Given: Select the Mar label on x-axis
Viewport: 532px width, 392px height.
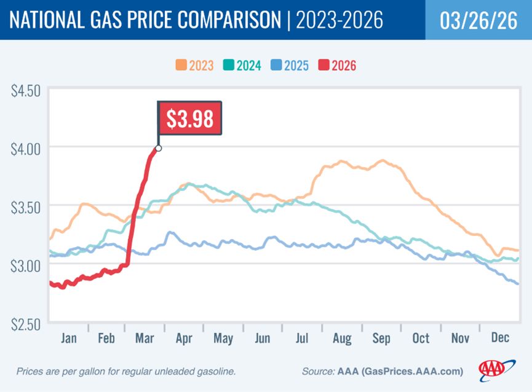Looking at the screenshot, I should tap(145, 339).
